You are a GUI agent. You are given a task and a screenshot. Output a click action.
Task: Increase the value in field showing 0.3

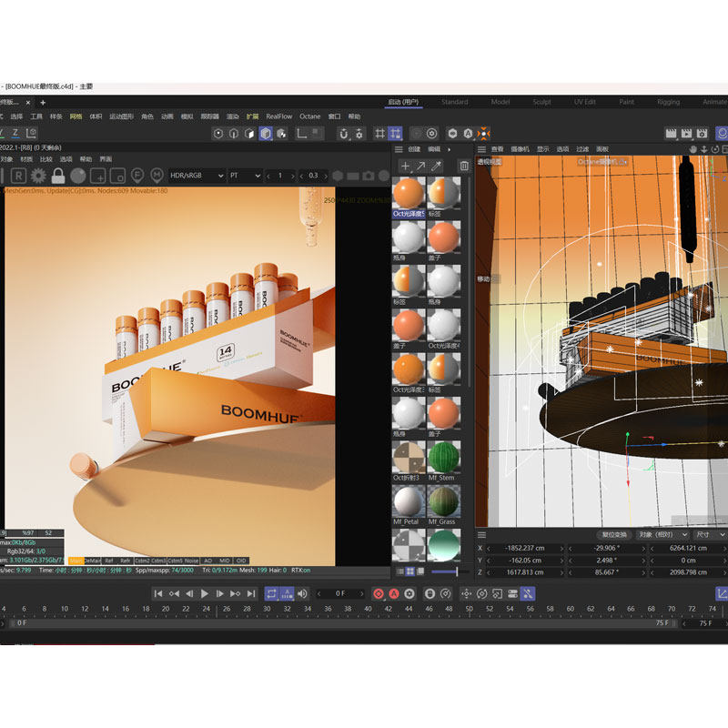click(x=326, y=176)
